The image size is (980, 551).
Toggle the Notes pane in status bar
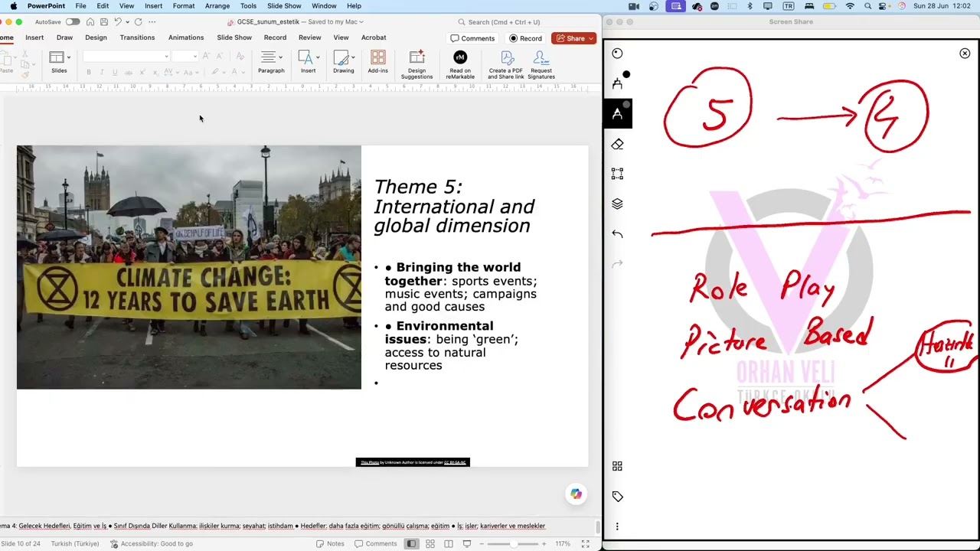click(331, 544)
